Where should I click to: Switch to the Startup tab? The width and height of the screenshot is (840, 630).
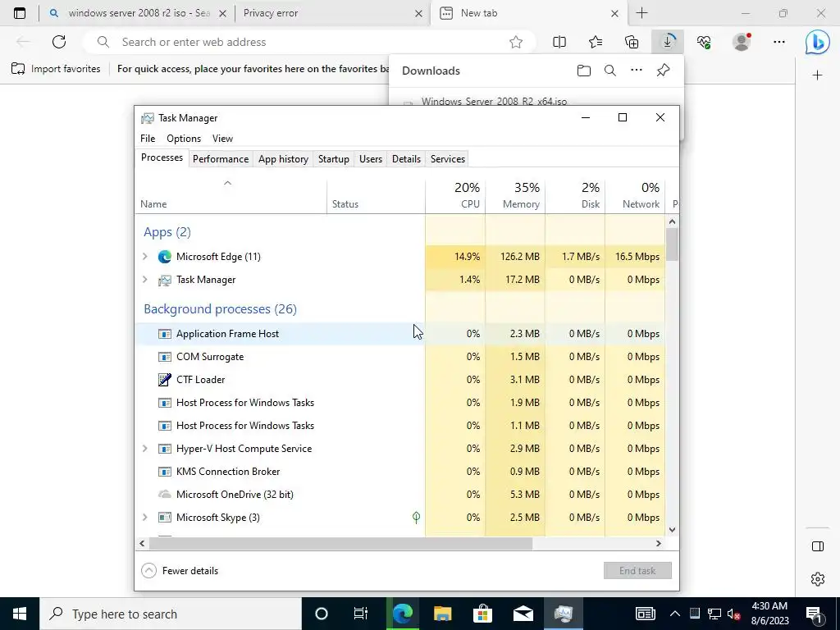click(x=334, y=159)
